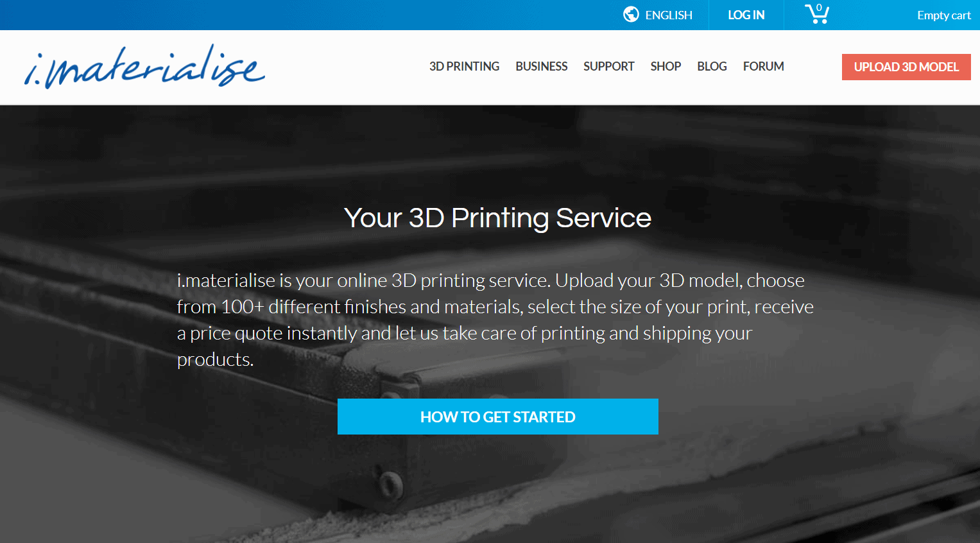Click the cart item count badge

pyautogui.click(x=819, y=8)
